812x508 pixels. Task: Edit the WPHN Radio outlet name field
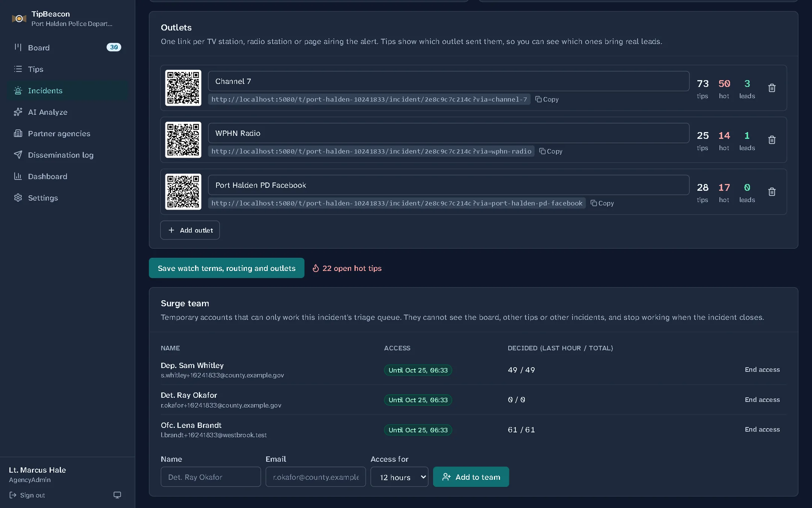(x=449, y=133)
